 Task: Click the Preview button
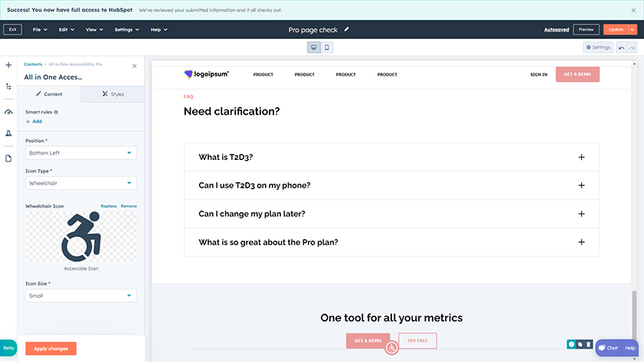point(586,30)
